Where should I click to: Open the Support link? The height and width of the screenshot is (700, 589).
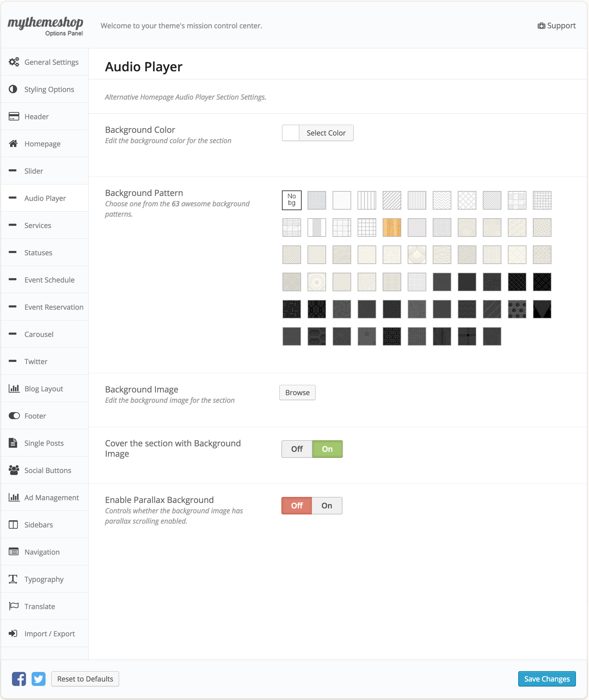click(557, 26)
